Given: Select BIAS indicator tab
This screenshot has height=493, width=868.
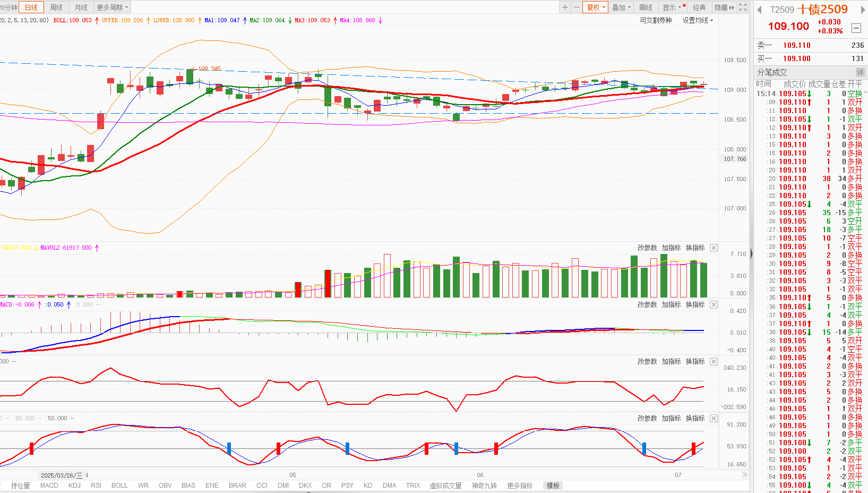Looking at the screenshot, I should (188, 486).
